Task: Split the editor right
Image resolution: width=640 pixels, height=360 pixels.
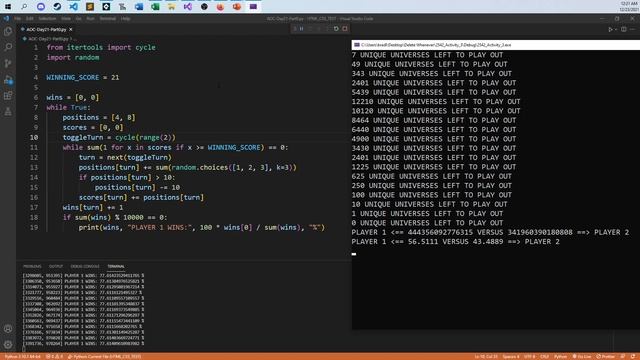Action: coord(624,29)
